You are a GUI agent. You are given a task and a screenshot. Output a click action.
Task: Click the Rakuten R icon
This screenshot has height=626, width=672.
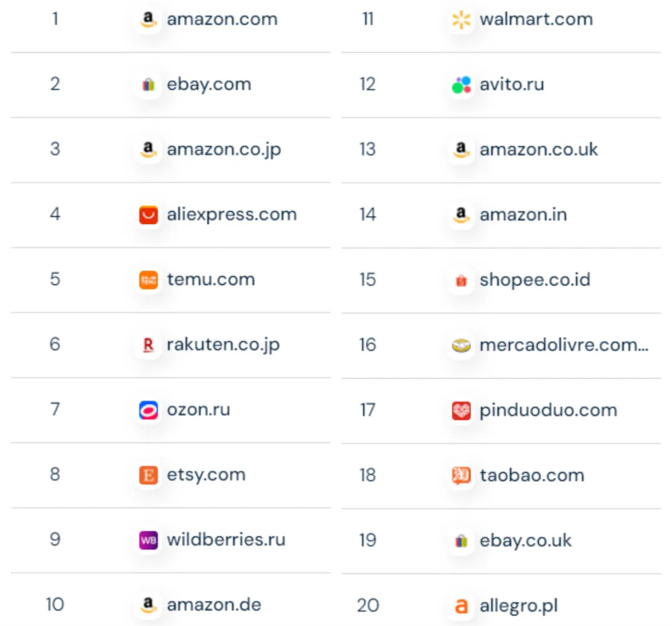148,345
